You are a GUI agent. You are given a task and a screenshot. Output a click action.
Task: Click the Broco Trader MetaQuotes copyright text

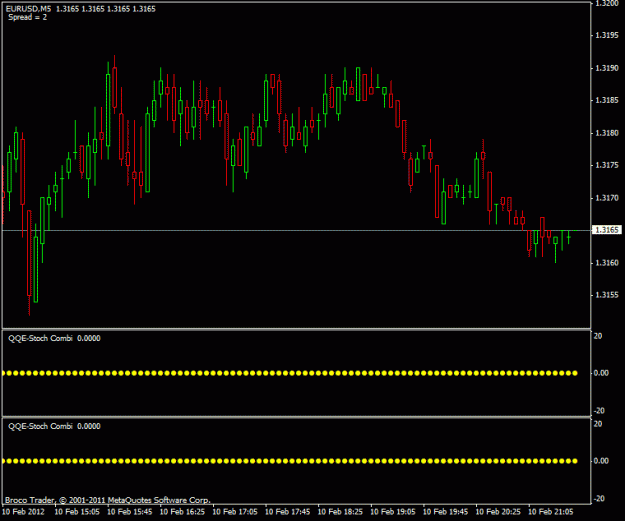(x=107, y=500)
